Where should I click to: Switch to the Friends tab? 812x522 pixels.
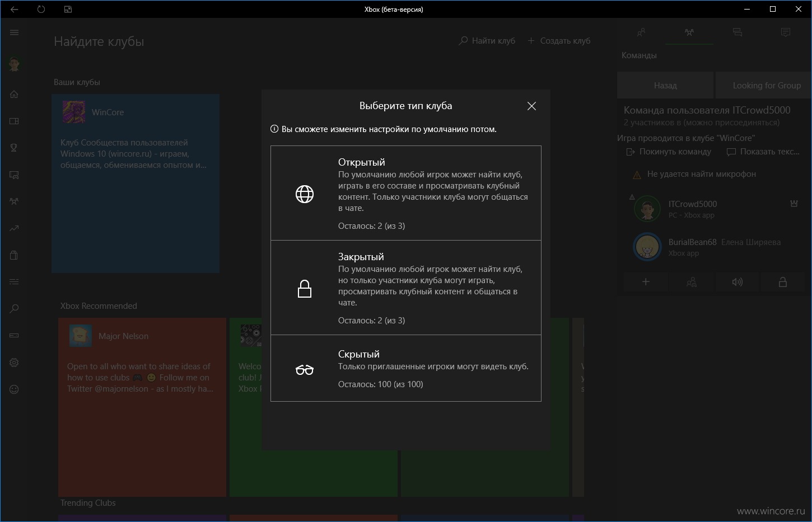[641, 32]
